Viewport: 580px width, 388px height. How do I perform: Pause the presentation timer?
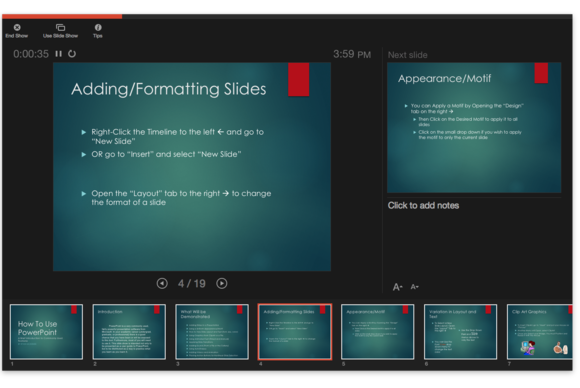coord(58,54)
